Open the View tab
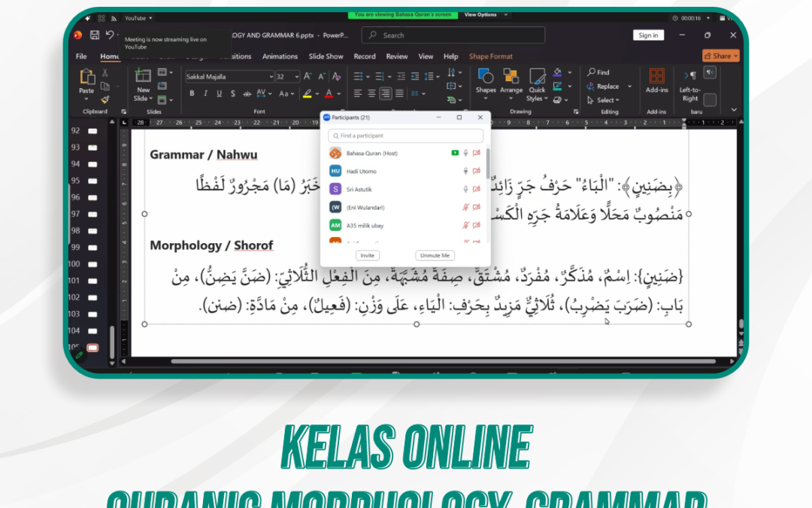 coord(426,56)
